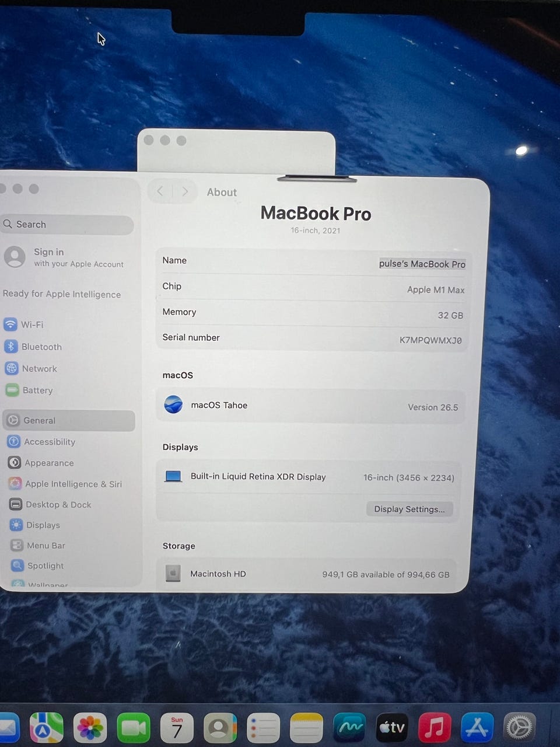Click the Desktop & Dock sidebar icon
560x747 pixels.
tap(16, 504)
